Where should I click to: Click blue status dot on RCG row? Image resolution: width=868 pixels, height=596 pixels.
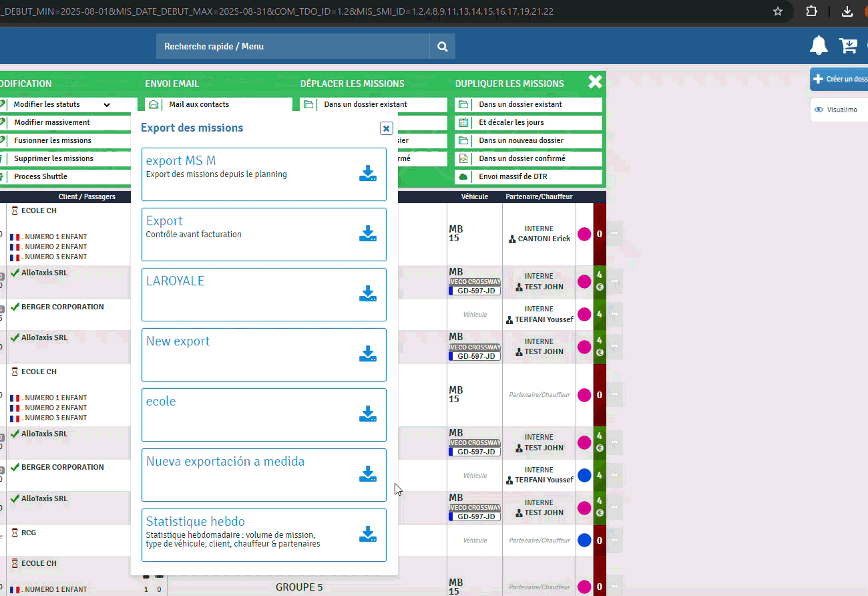(x=584, y=541)
